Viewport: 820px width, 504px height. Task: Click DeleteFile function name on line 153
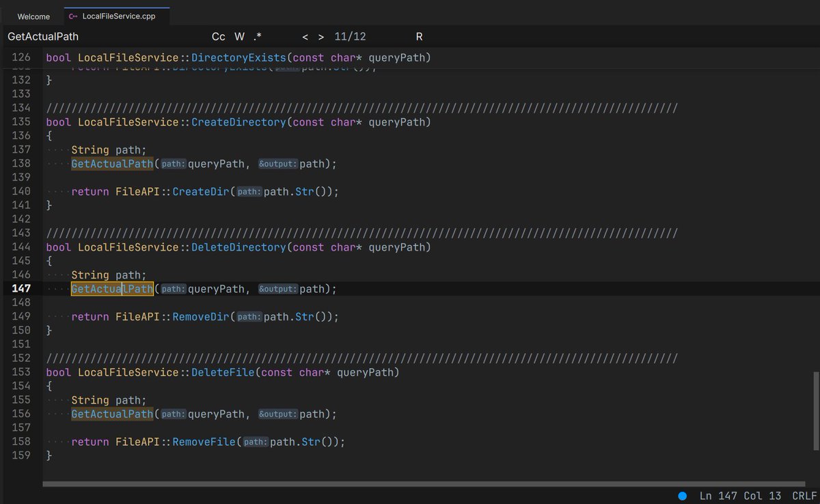(x=223, y=372)
